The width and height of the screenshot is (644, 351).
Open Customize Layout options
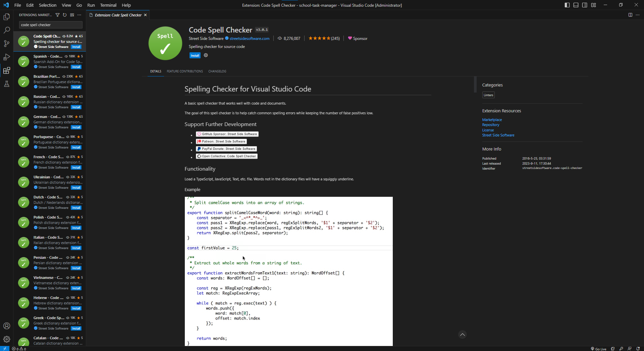click(594, 5)
